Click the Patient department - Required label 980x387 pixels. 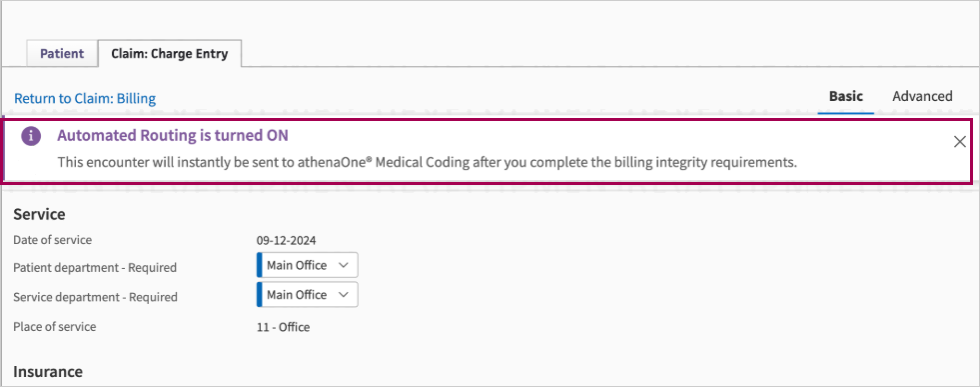95,268
